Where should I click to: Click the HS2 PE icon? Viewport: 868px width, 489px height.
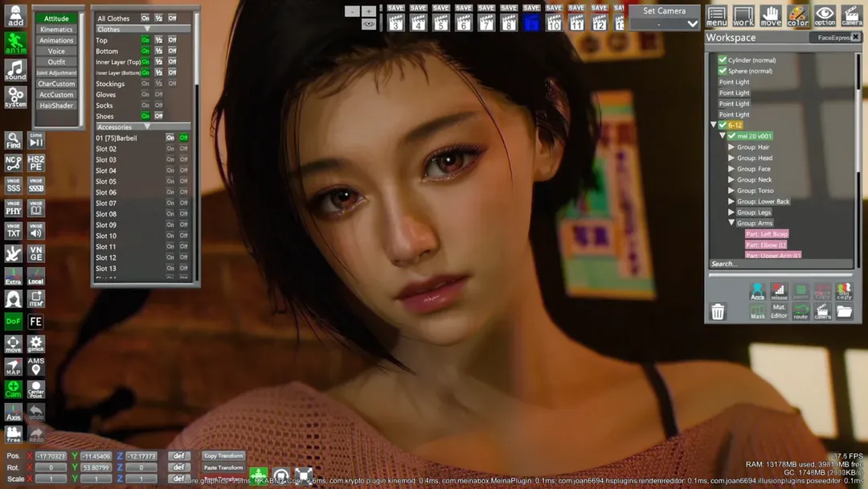[36, 162]
